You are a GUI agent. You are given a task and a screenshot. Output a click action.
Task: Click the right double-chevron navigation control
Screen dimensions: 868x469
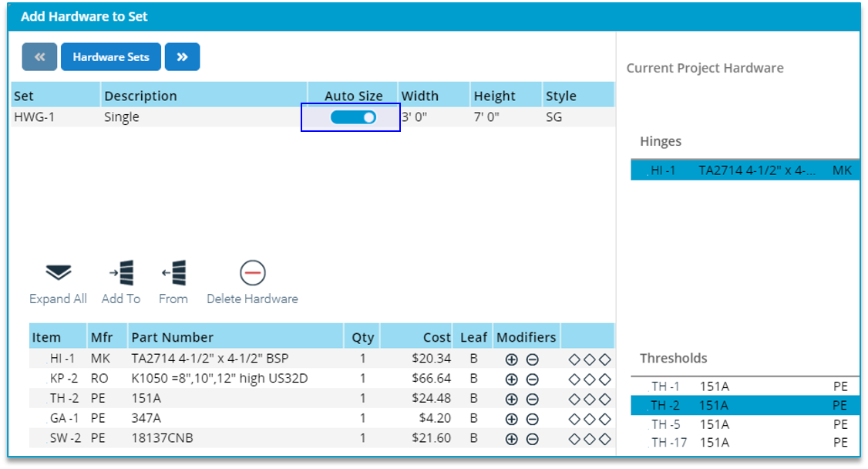[x=183, y=56]
